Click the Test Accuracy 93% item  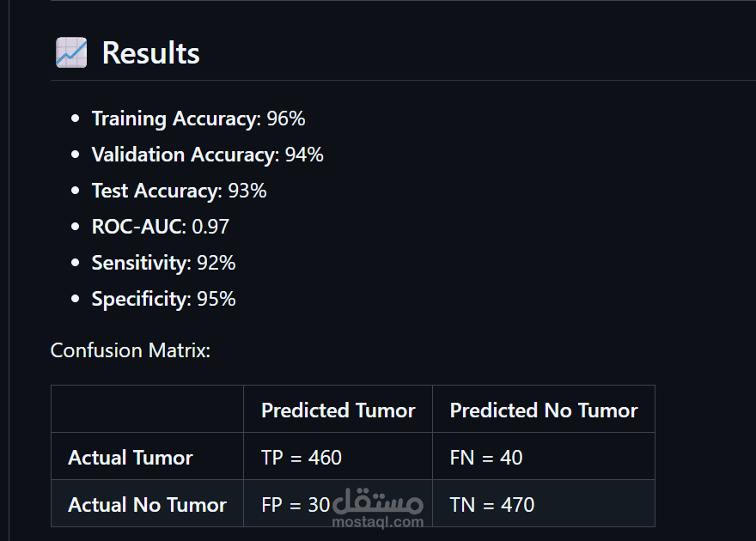[x=179, y=191]
